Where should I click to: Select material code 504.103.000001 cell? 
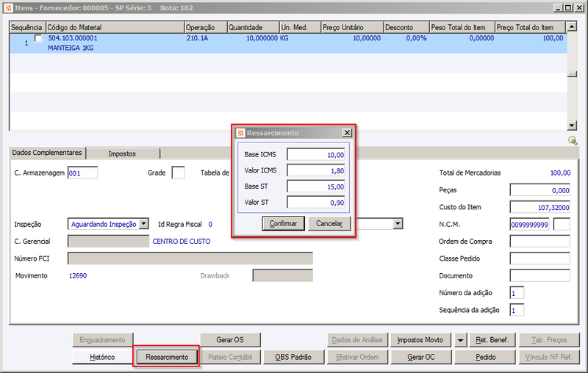click(73, 38)
